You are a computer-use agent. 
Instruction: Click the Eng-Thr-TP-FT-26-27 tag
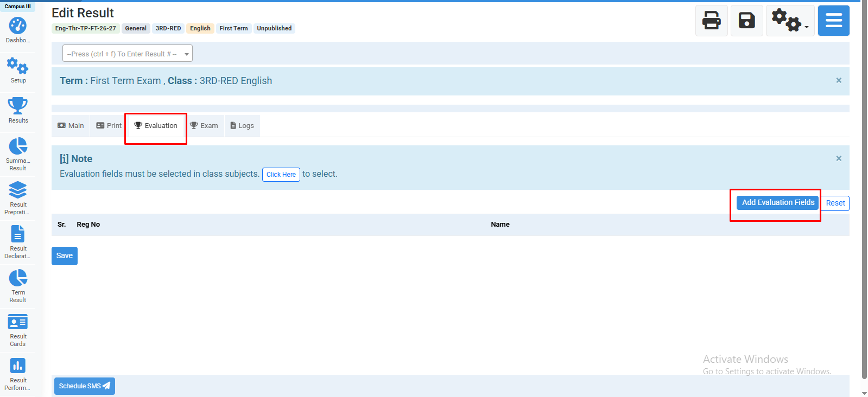point(86,28)
